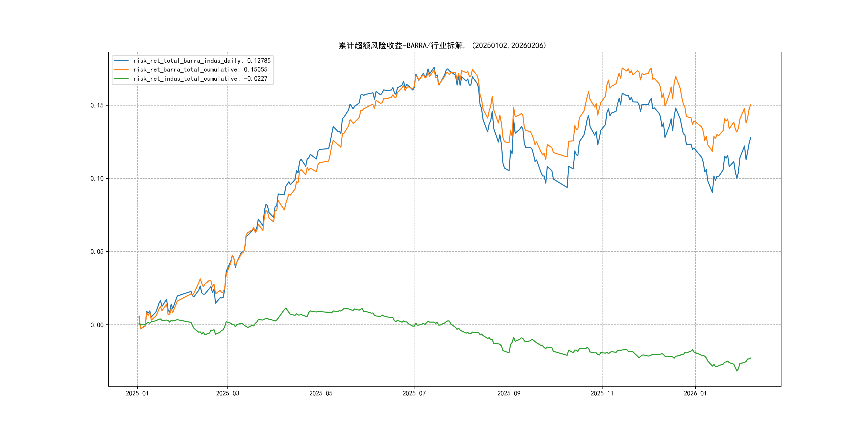Viewport: 868px width, 434px height.
Task: Select legend label risk_ret_indus_total_cumulative
Action: point(200,78)
